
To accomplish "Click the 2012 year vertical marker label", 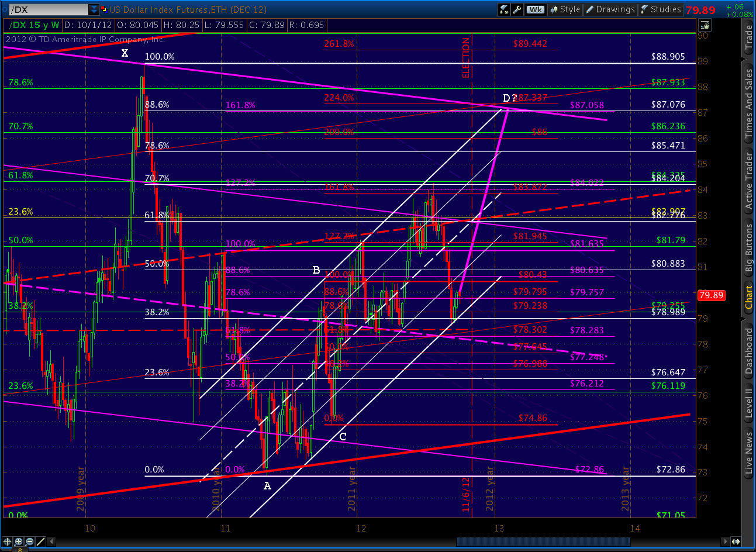I will pos(490,489).
